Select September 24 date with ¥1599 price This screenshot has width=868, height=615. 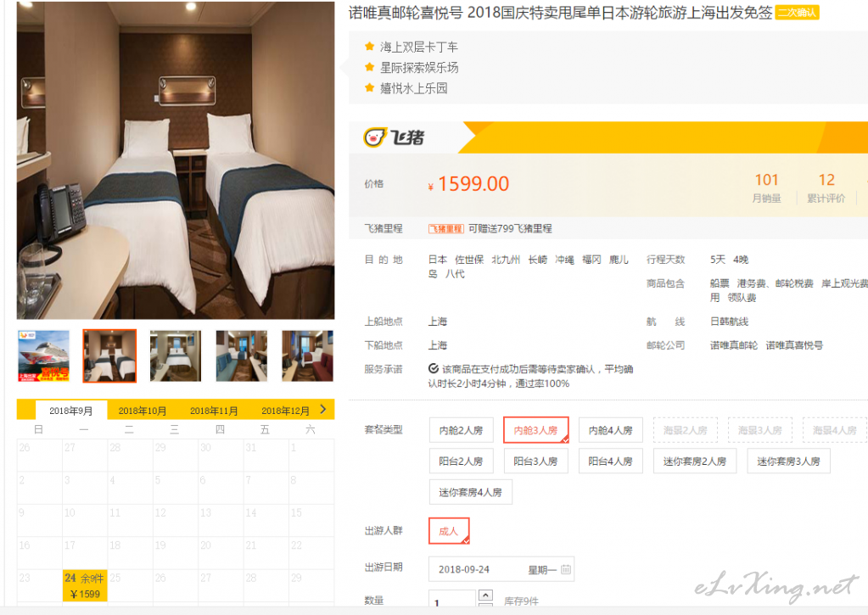pos(85,585)
